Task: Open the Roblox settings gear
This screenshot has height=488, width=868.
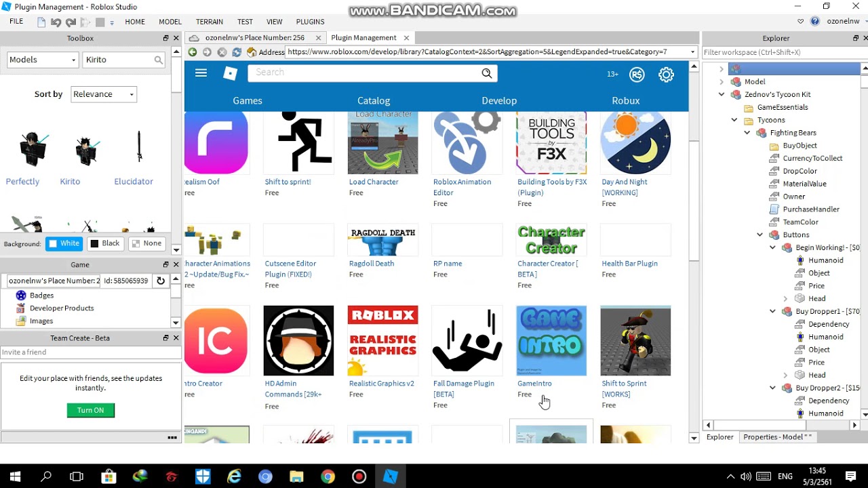Action: [667, 75]
